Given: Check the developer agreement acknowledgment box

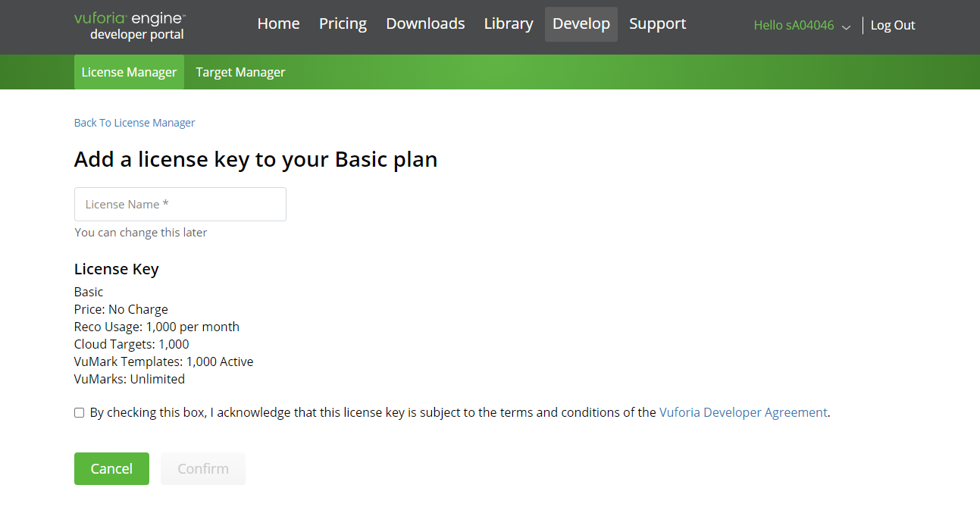Looking at the screenshot, I should point(79,413).
